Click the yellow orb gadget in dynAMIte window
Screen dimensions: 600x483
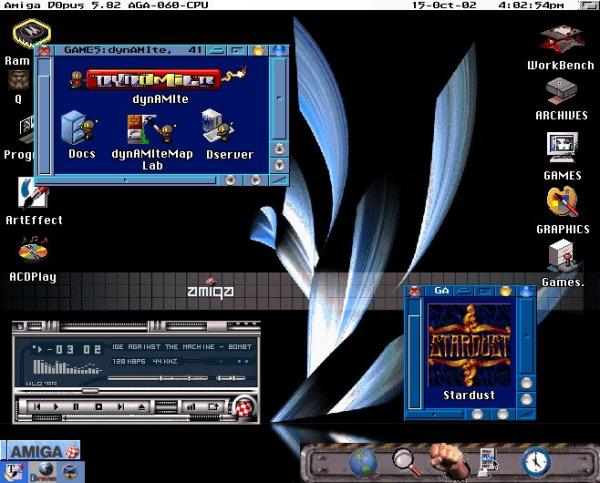tap(258, 50)
